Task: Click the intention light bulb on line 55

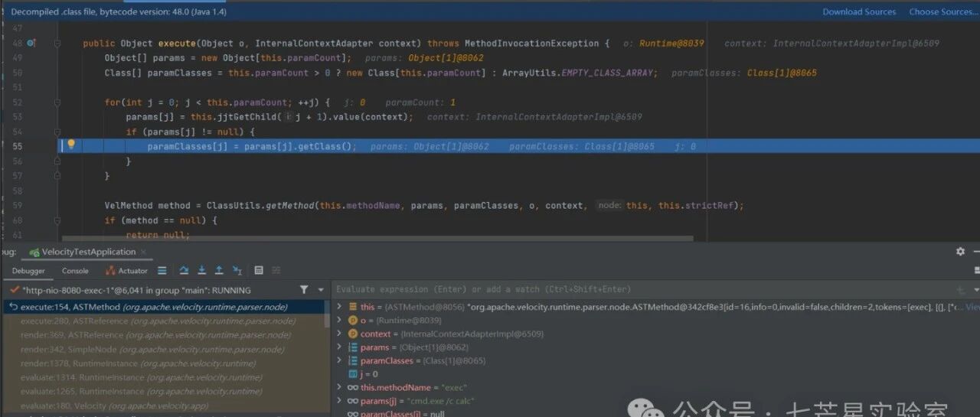Action: (x=71, y=145)
